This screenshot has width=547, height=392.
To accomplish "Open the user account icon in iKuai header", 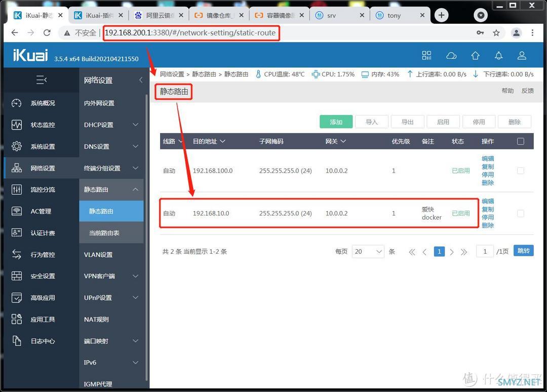I will pos(522,55).
